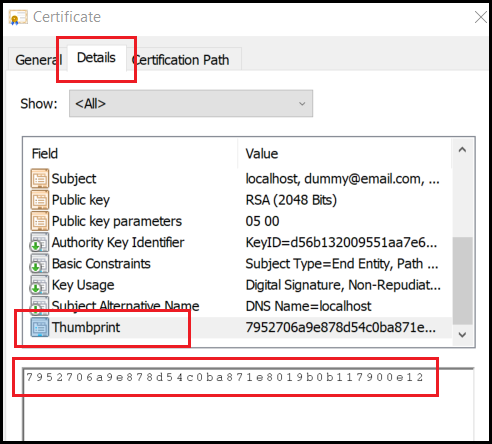Select the Details tab
This screenshot has height=444, width=492.
click(96, 58)
